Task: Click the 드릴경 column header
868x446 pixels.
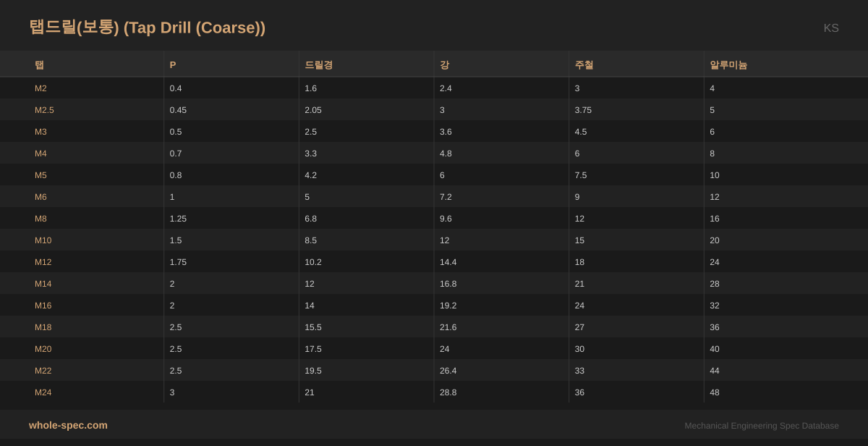Action: 318,65
